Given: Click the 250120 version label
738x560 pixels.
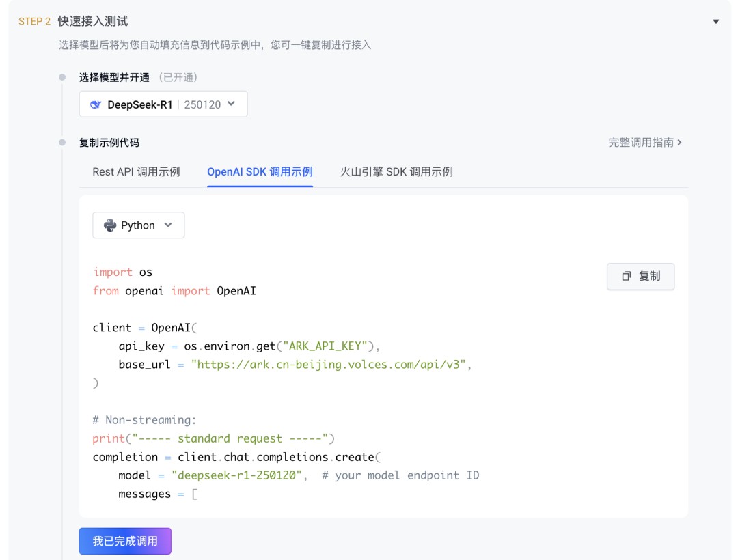Looking at the screenshot, I should point(202,104).
